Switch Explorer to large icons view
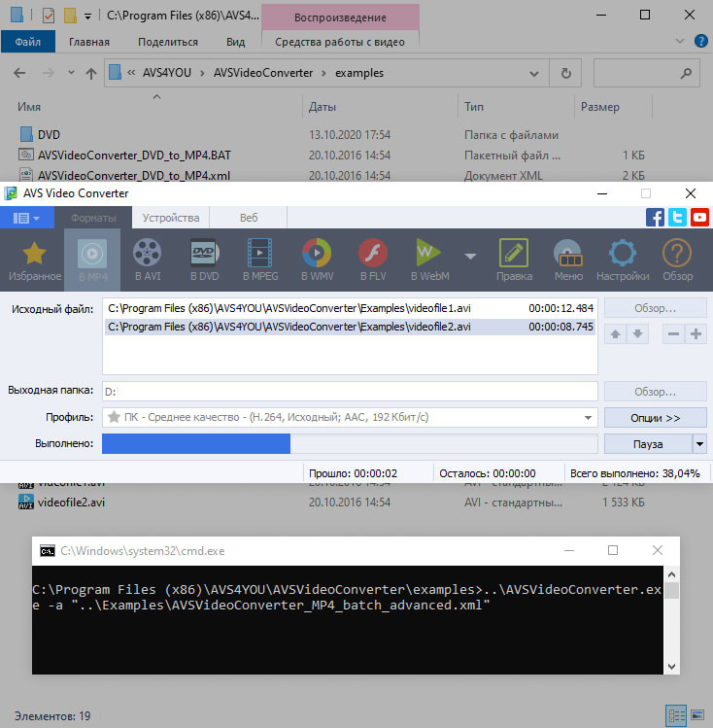 click(x=697, y=715)
